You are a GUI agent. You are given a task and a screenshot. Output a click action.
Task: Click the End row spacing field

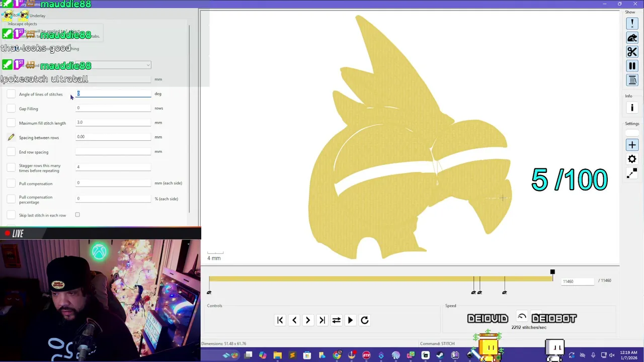[x=113, y=151]
